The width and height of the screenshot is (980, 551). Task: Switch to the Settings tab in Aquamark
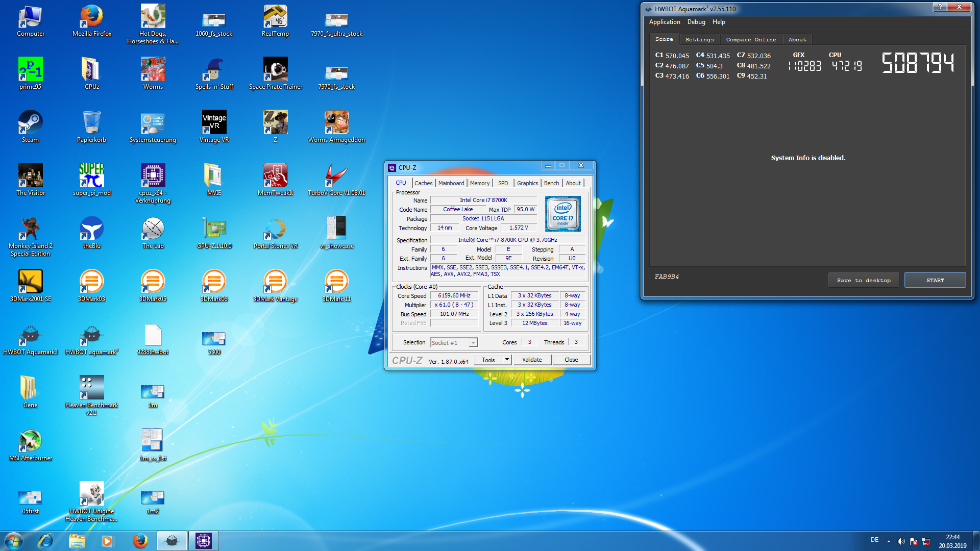[699, 39]
